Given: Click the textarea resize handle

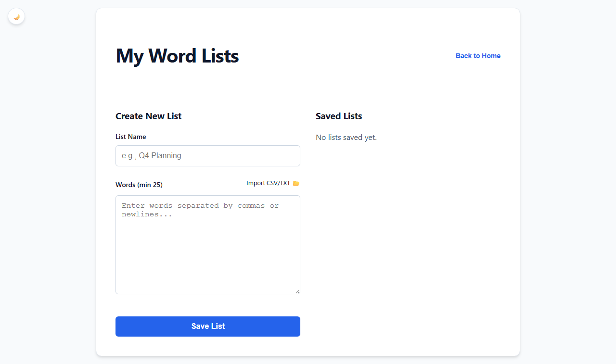Looking at the screenshot, I should pos(297,291).
